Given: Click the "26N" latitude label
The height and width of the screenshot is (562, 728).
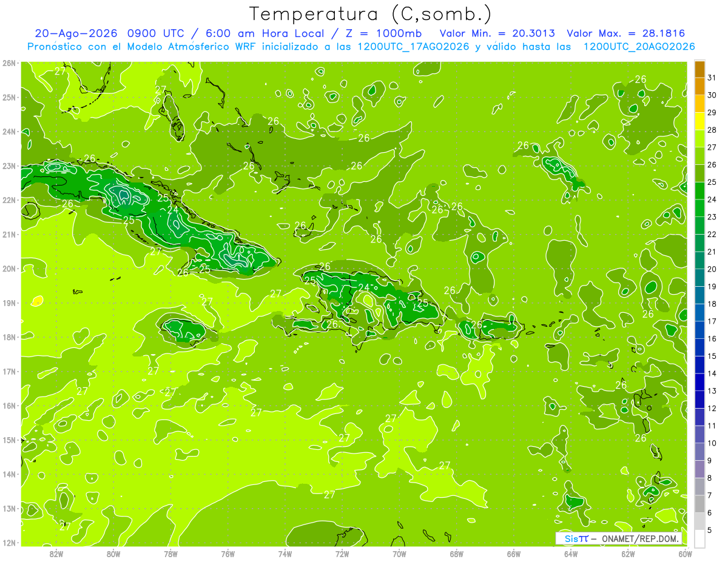Looking at the screenshot, I should [x=9, y=63].
